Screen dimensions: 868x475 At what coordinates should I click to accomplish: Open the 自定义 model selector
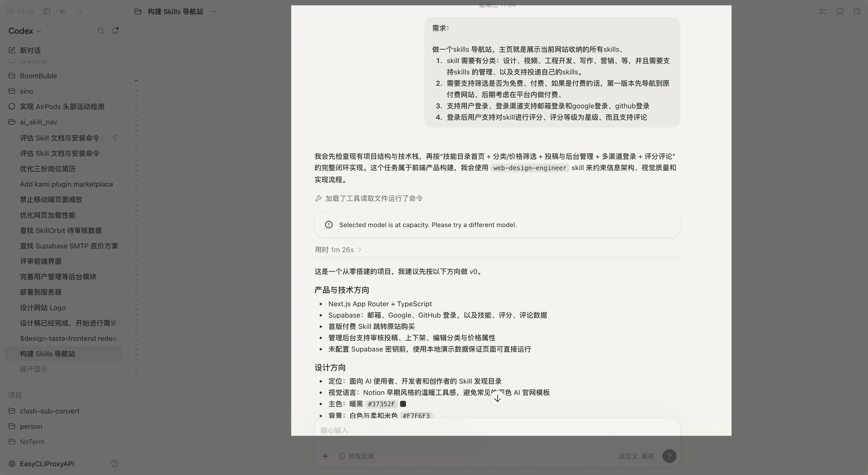[628, 456]
